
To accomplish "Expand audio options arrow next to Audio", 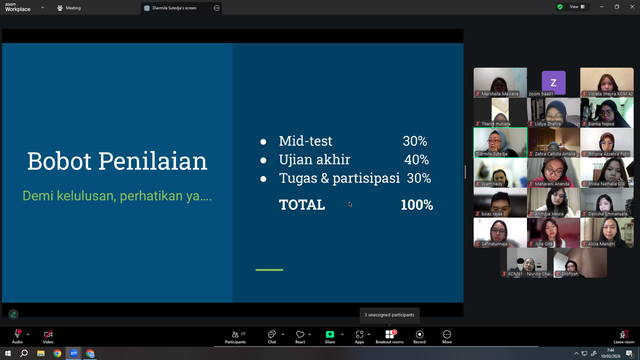I will [x=28, y=334].
